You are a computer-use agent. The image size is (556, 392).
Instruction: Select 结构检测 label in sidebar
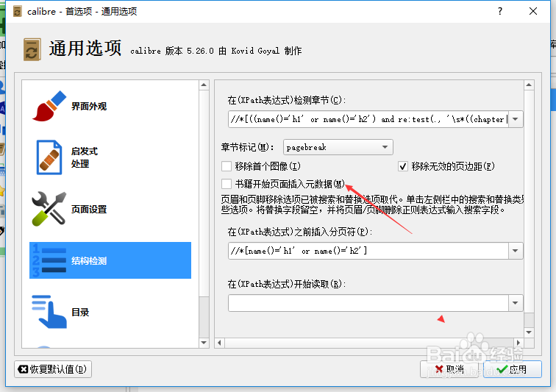(89, 261)
